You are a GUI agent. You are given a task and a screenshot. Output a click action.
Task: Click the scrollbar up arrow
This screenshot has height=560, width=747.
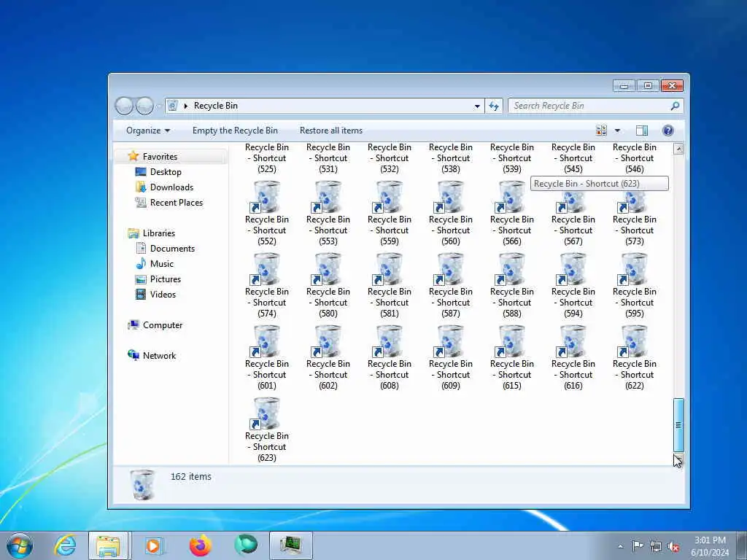click(678, 149)
